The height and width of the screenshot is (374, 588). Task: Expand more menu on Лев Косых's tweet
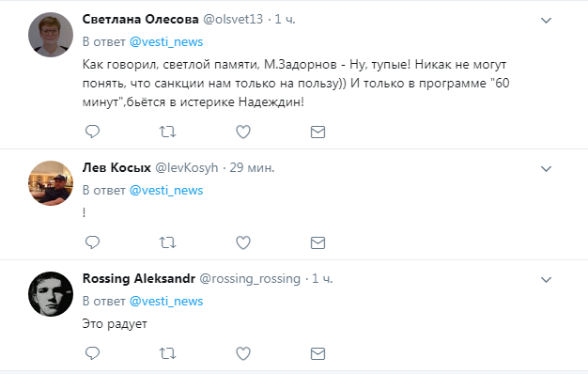point(546,169)
